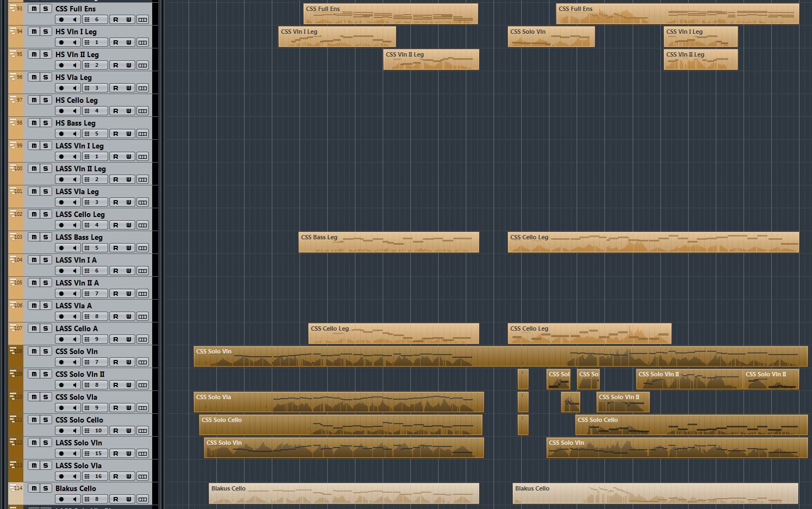Show lanes for LASS Vln I Leg track
This screenshot has height=509, width=812.
point(142,157)
